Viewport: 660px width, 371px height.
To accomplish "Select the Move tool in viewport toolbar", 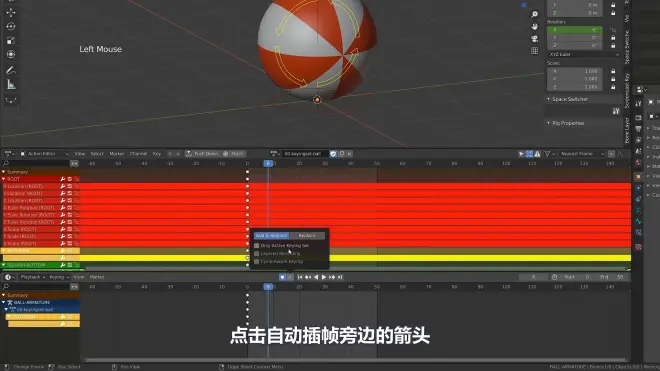I will click(x=11, y=12).
